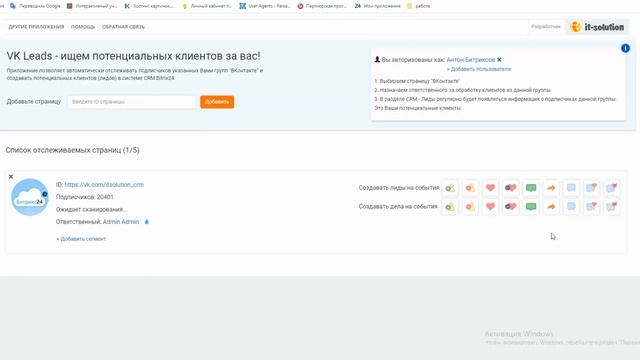Open the 'работа' bookmarks folder
The width and height of the screenshot is (640, 360).
click(419, 6)
